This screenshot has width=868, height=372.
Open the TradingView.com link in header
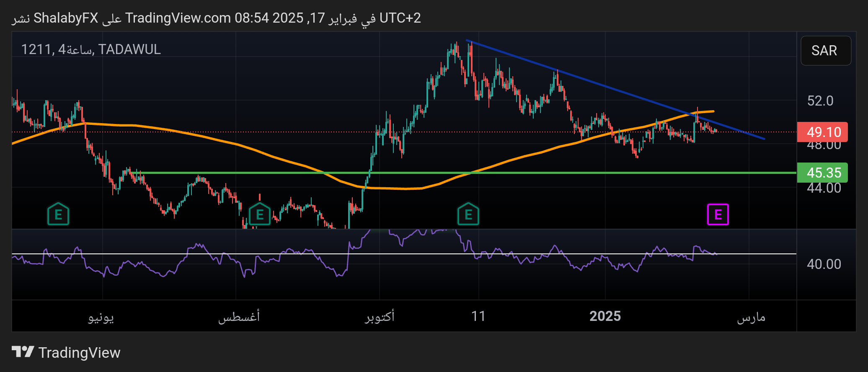178,18
